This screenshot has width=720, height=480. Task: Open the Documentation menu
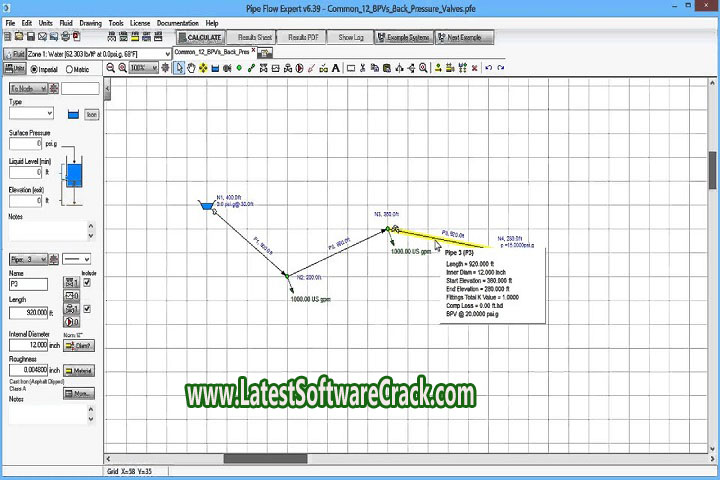178,23
